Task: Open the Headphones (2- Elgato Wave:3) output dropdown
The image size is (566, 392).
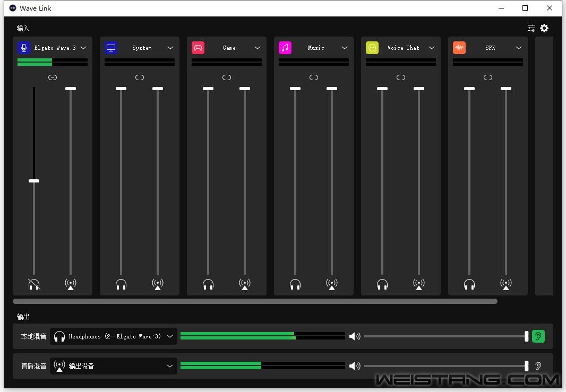Action: [x=113, y=336]
